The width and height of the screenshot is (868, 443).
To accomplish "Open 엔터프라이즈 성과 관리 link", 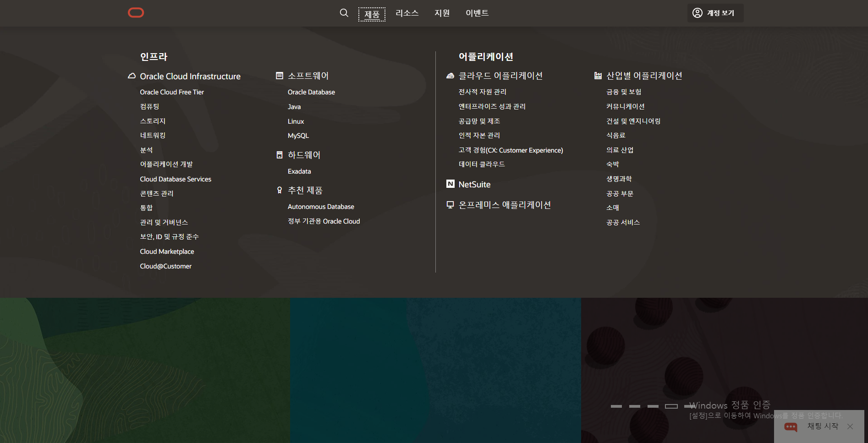I will click(x=492, y=106).
